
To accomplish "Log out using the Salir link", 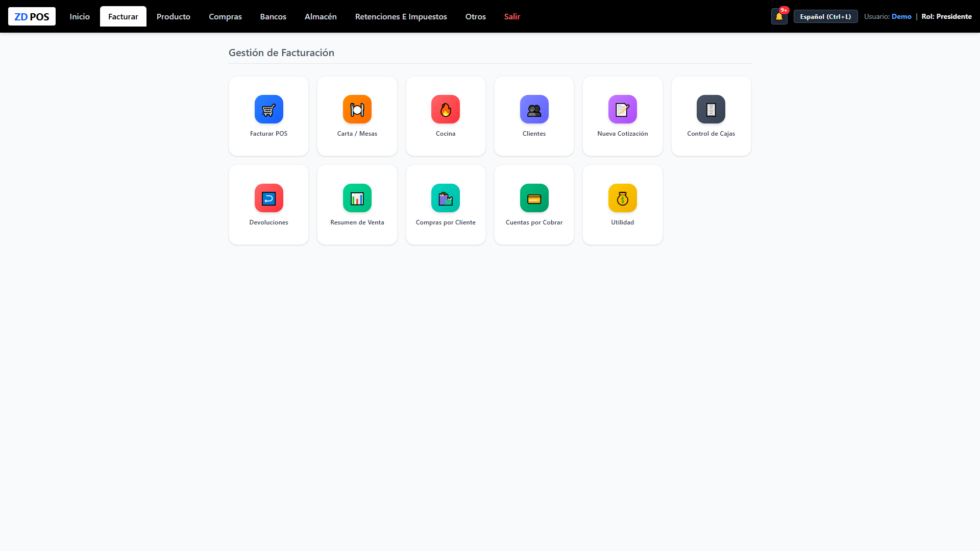I will [512, 16].
